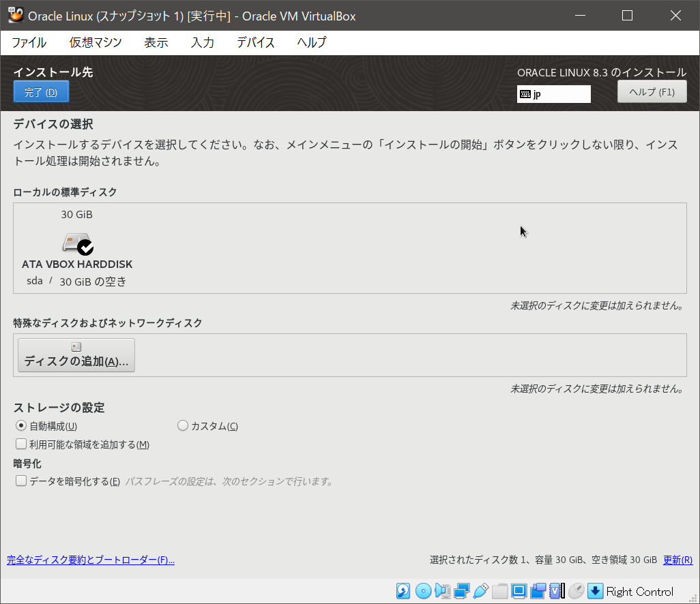The image size is (700, 604).
Task: Open the 仮想マシン menu
Action: [96, 42]
